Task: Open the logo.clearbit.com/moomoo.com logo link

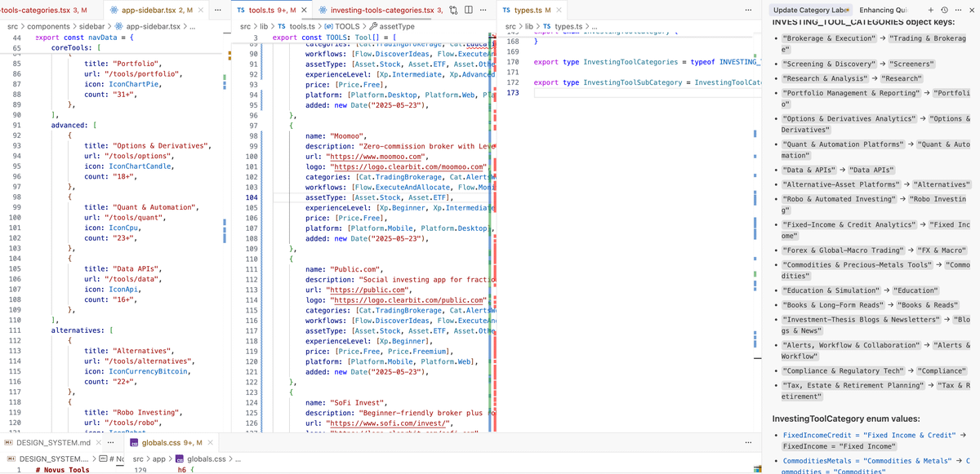Action: click(408, 167)
